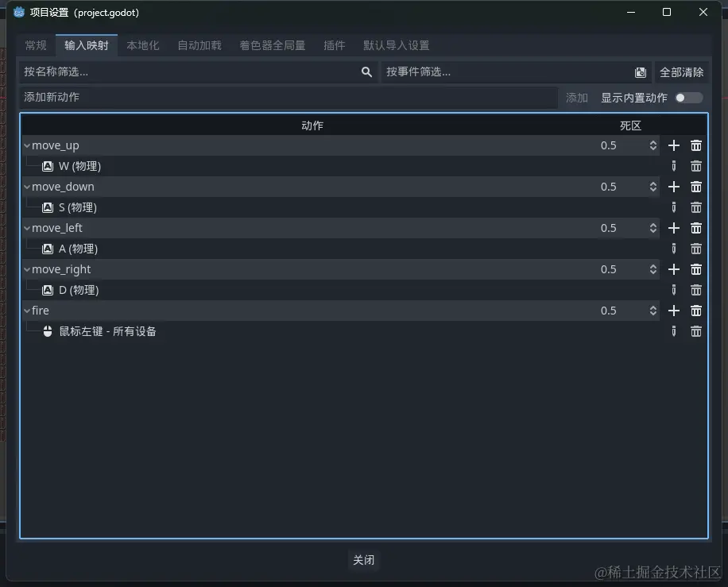Maximize the 项目设置 window
This screenshot has width=728, height=587.
(667, 12)
